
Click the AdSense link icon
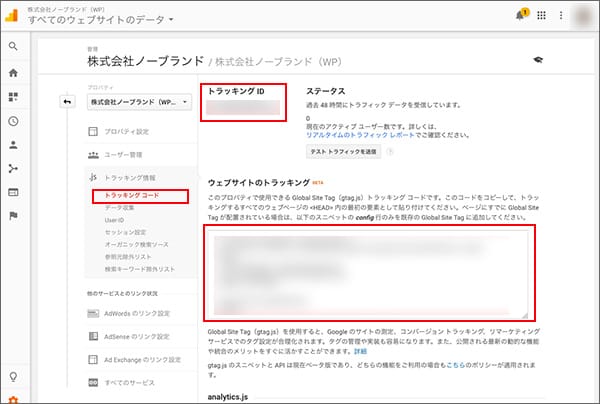[x=93, y=336]
